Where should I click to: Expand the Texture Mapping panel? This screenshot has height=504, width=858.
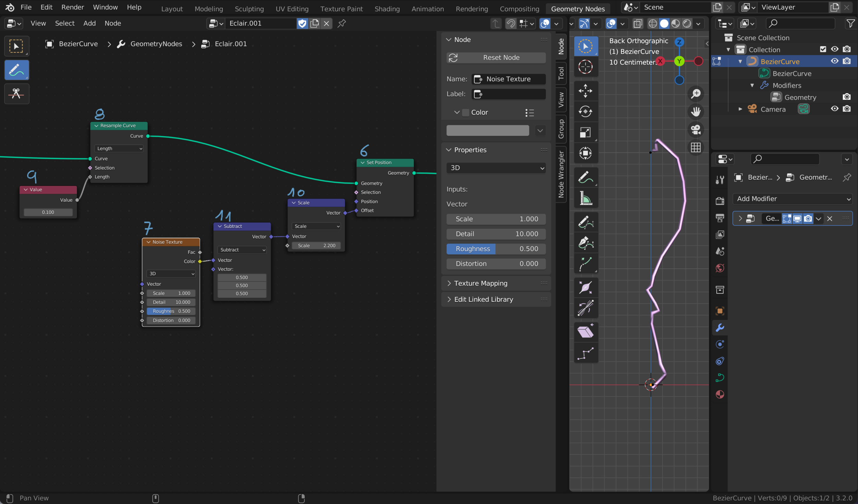pos(480,283)
